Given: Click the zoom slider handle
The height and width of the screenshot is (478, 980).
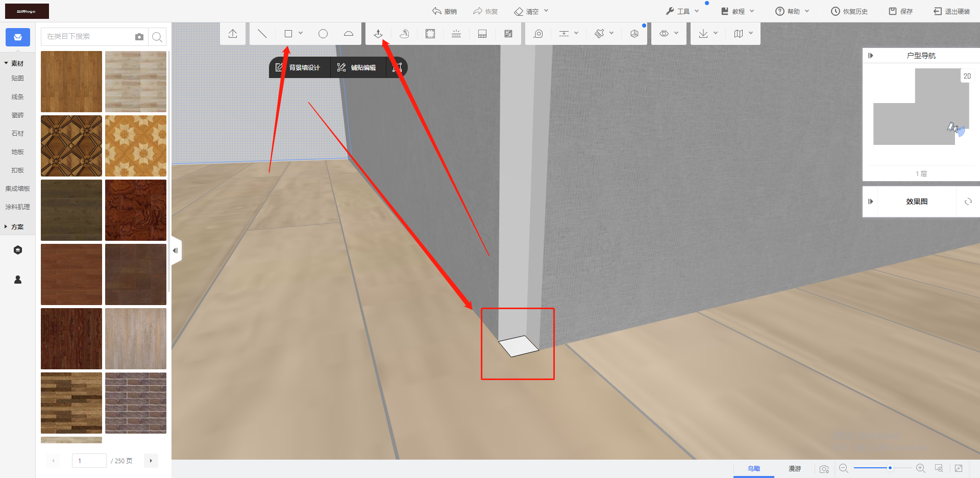Looking at the screenshot, I should point(890,468).
